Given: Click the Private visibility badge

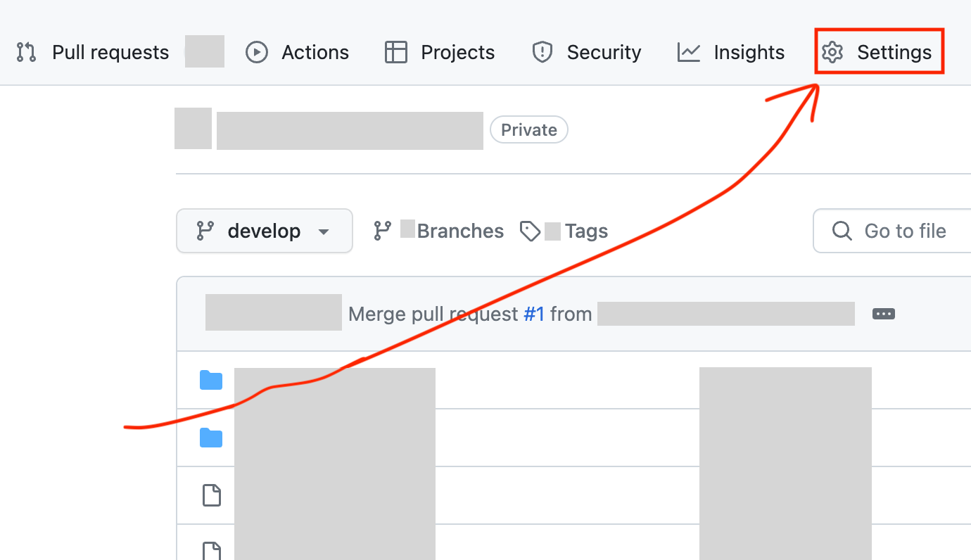Looking at the screenshot, I should [x=529, y=130].
